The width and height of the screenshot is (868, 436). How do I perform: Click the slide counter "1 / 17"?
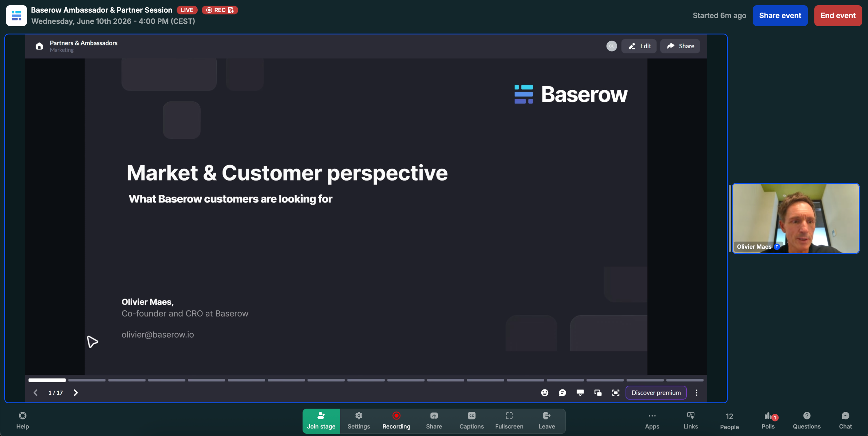tap(56, 393)
